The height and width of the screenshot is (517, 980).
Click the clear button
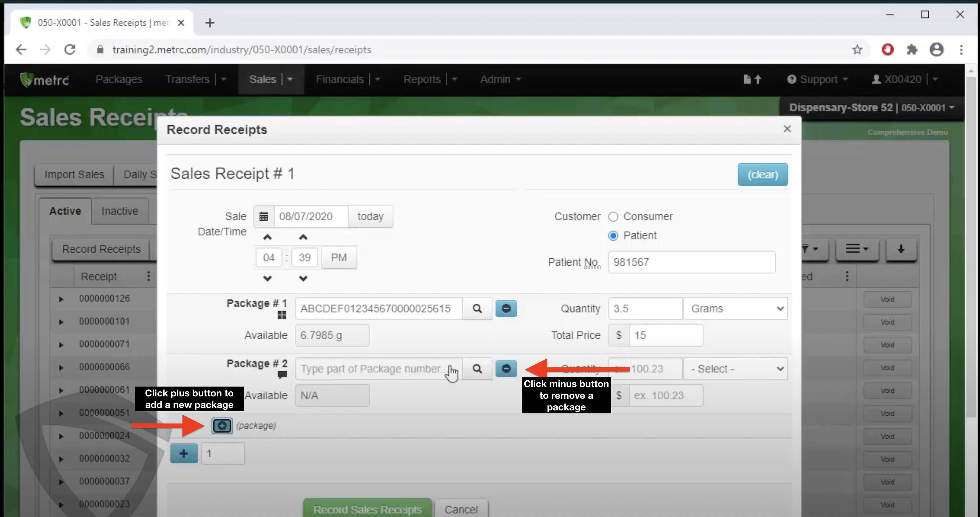pos(762,175)
